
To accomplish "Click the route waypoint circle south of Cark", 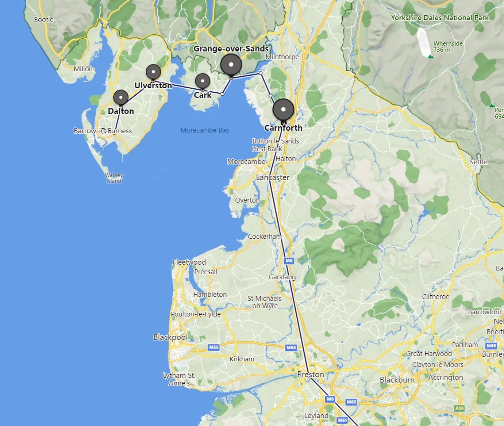I will coord(222,94).
